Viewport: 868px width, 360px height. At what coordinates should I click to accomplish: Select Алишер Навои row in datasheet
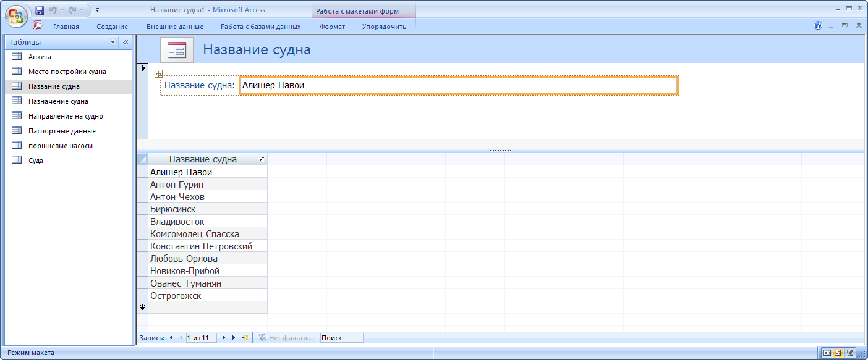(x=208, y=172)
